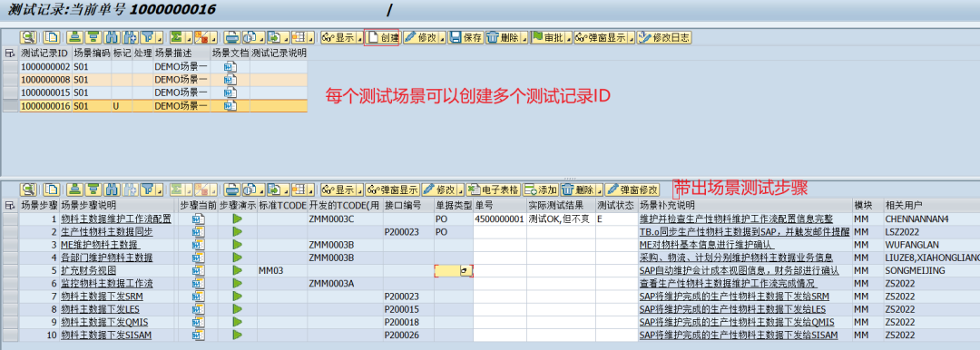Open link 物料主数据下发QMIS

tap(104, 322)
